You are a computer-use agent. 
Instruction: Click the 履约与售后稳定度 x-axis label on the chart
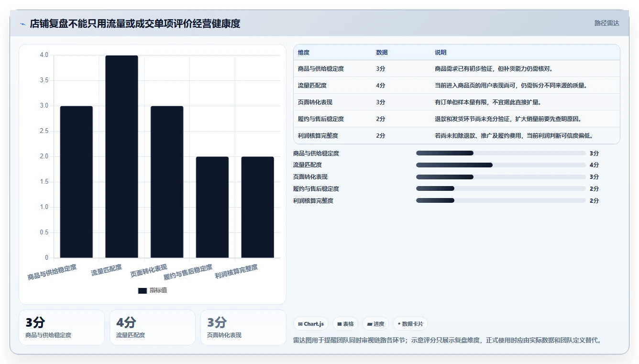click(x=188, y=272)
